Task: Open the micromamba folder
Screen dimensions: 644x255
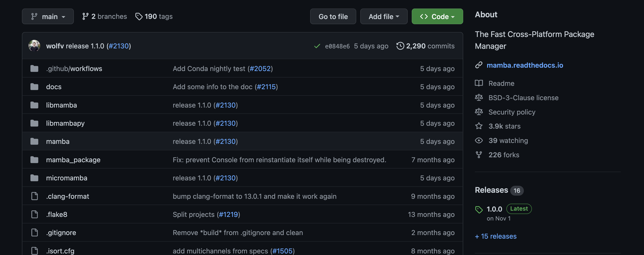Action: tap(66, 178)
